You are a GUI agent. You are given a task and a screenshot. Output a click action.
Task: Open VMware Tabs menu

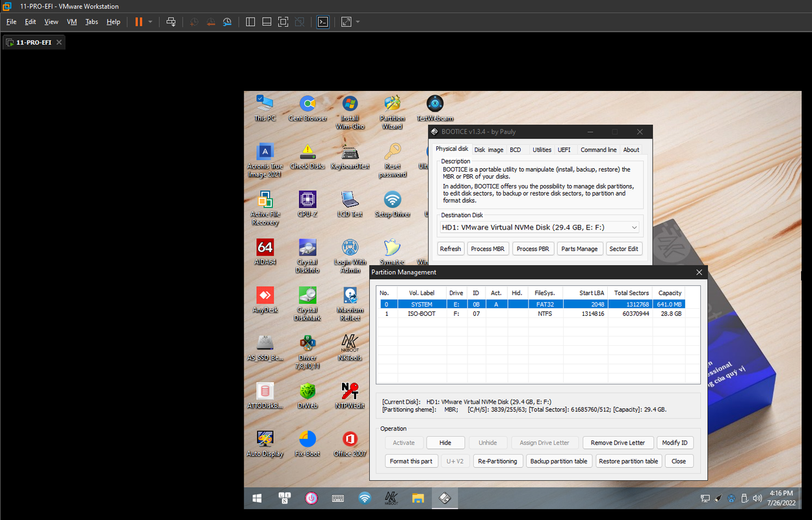click(x=92, y=21)
